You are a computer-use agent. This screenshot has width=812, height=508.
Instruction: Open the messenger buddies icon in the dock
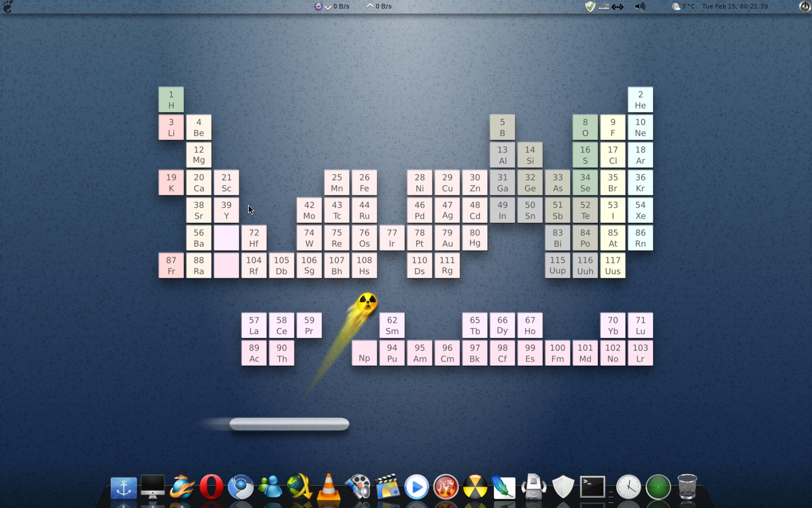click(270, 487)
